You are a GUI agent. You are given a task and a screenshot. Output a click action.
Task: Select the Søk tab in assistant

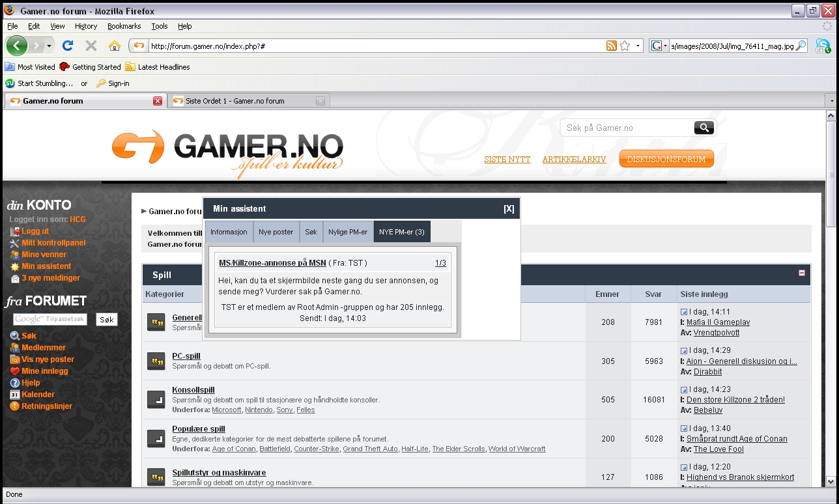pyautogui.click(x=311, y=232)
